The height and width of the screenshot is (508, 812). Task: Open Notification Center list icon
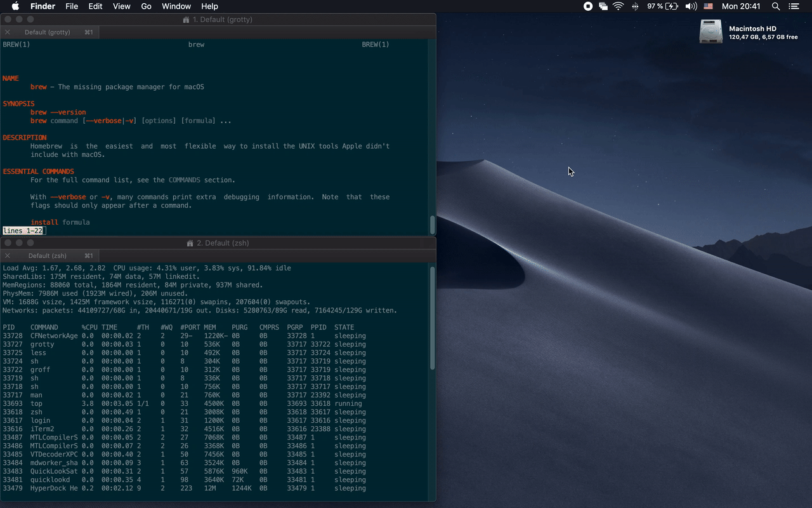click(794, 6)
